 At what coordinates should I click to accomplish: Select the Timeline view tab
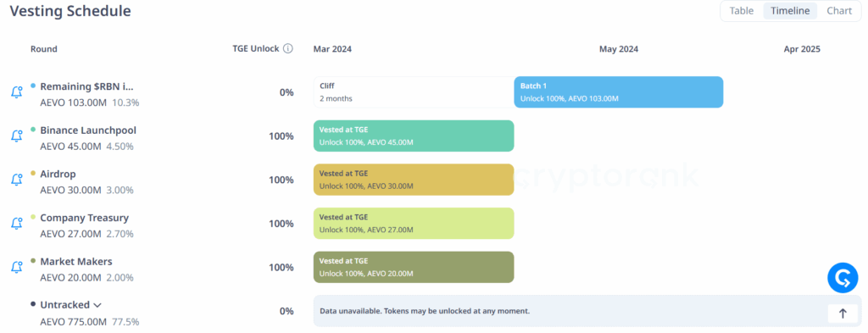(x=790, y=10)
